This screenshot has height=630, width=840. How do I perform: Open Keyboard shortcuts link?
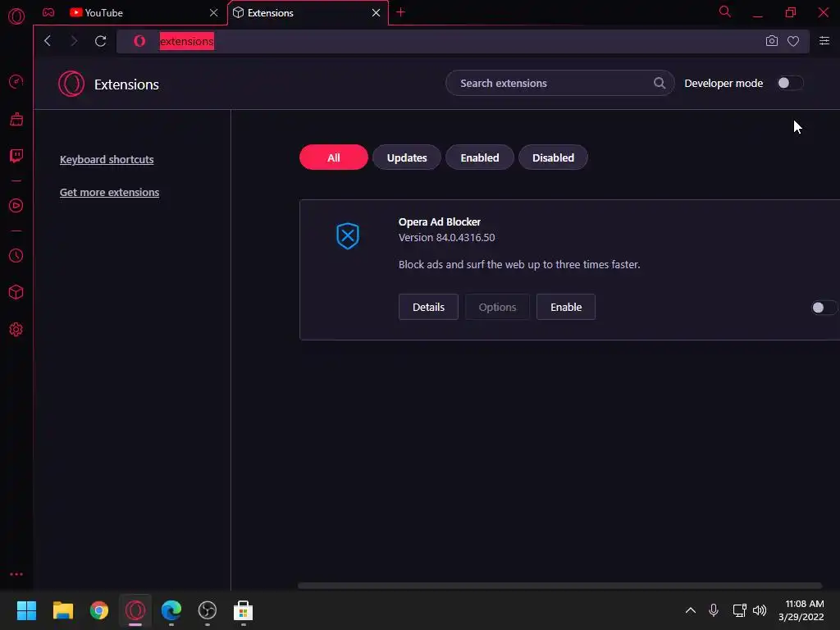107,160
